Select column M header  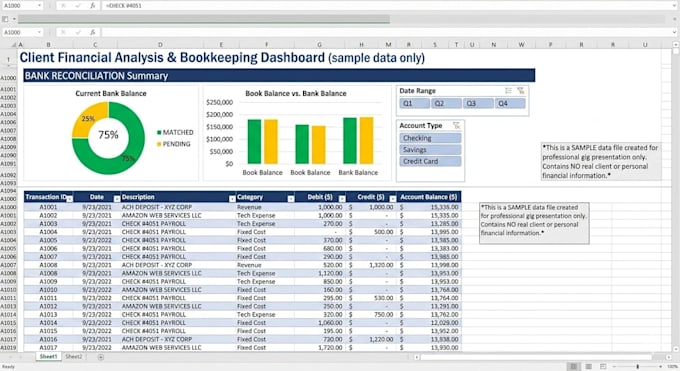[x=388, y=45]
